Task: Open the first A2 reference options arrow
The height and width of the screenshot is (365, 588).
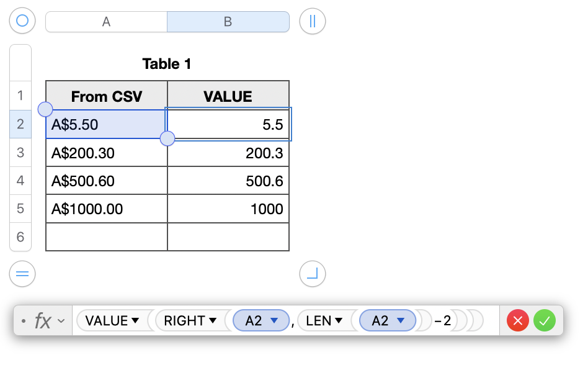Action: (275, 321)
